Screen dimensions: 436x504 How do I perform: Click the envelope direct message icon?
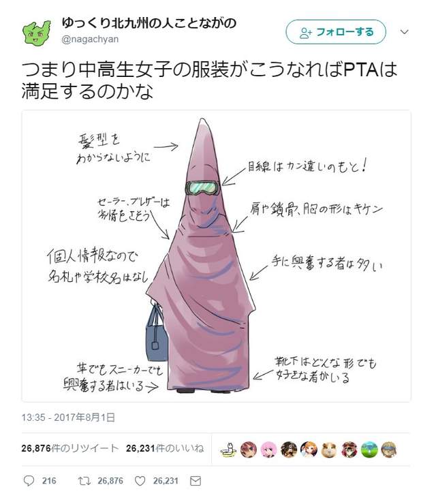196,481
